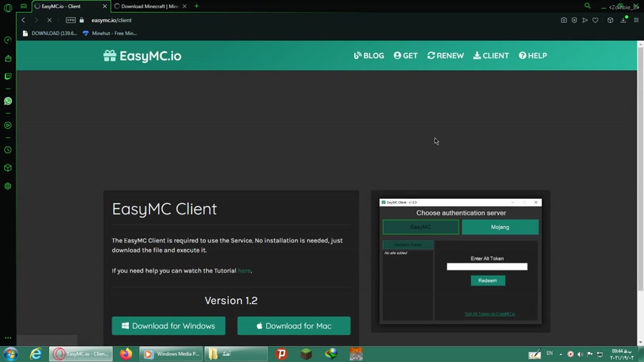Click the heart bookmark icon in address bar

pos(595,20)
